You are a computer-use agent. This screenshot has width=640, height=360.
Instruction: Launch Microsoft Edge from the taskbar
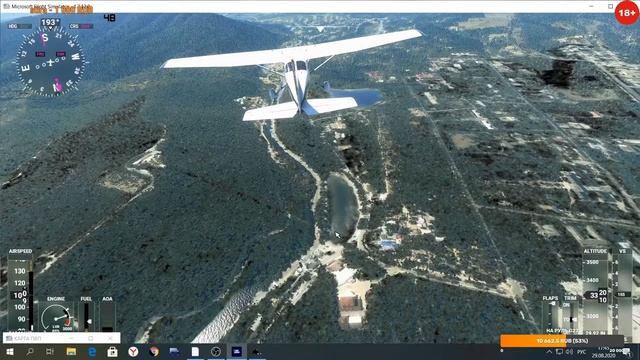92,352
